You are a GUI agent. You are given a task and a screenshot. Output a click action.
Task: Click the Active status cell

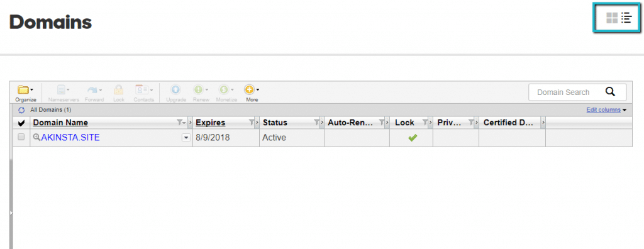click(292, 138)
